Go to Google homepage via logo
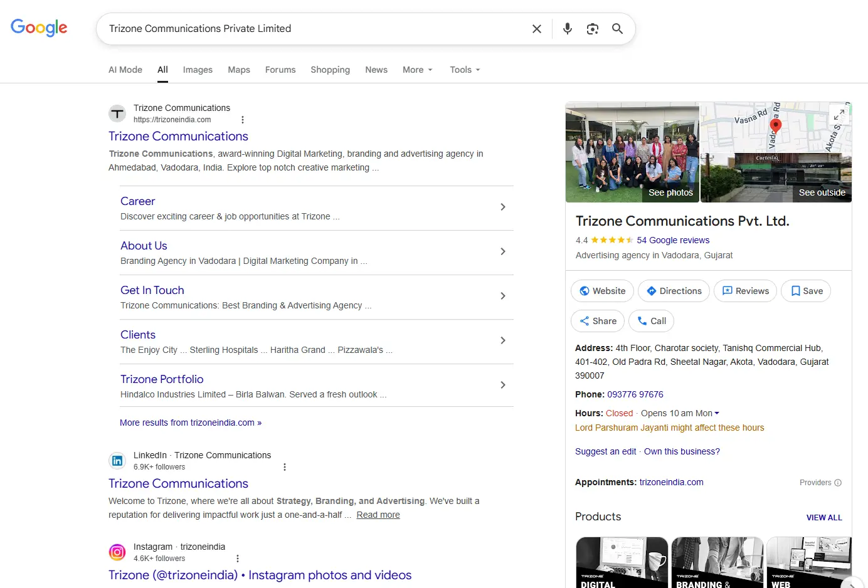This screenshot has width=868, height=588. (x=39, y=28)
